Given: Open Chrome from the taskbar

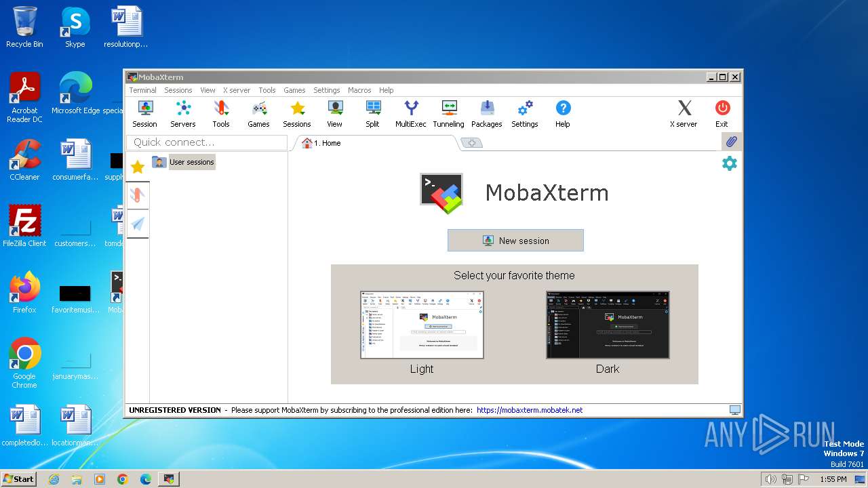Looking at the screenshot, I should pyautogui.click(x=123, y=479).
